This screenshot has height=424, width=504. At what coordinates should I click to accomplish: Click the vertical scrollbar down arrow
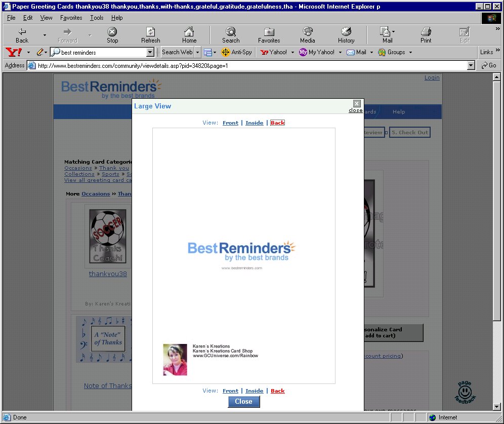pos(497,407)
